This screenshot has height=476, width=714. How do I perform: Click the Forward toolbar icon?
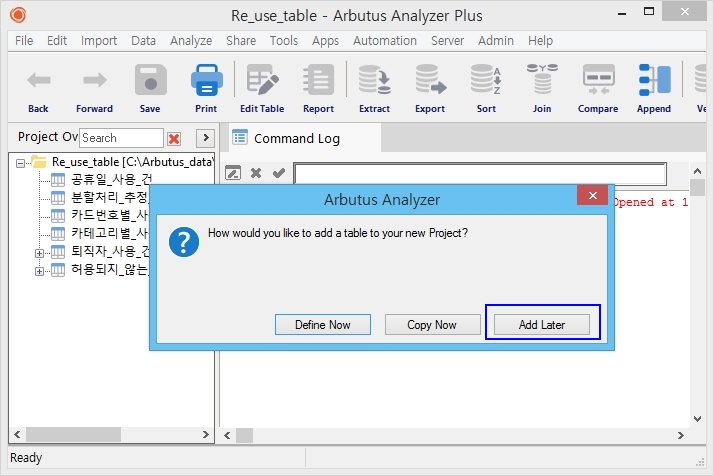coord(94,81)
